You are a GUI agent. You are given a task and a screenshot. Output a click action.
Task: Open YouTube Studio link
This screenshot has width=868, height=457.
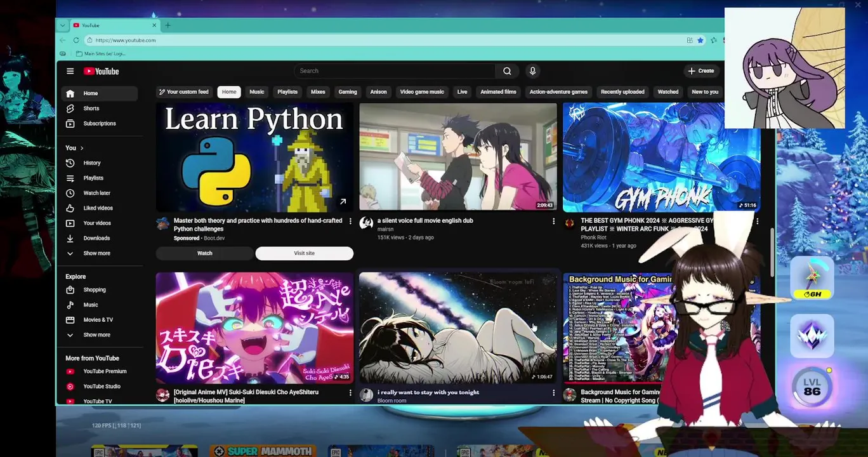tap(100, 387)
